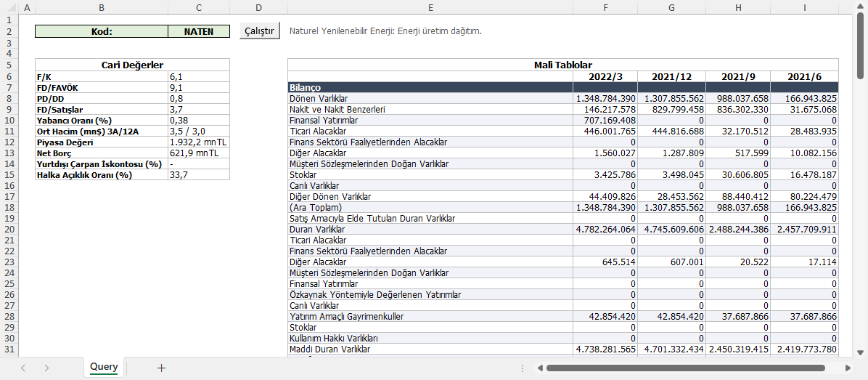Select Ort Hacim value 3,5 / 3,0
This screenshot has width=868, height=380.
click(199, 132)
